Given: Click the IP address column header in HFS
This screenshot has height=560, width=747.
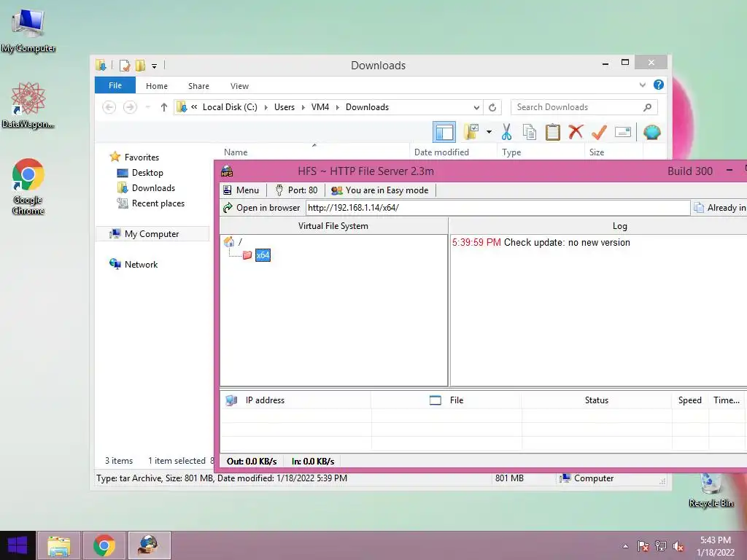Looking at the screenshot, I should (x=295, y=400).
